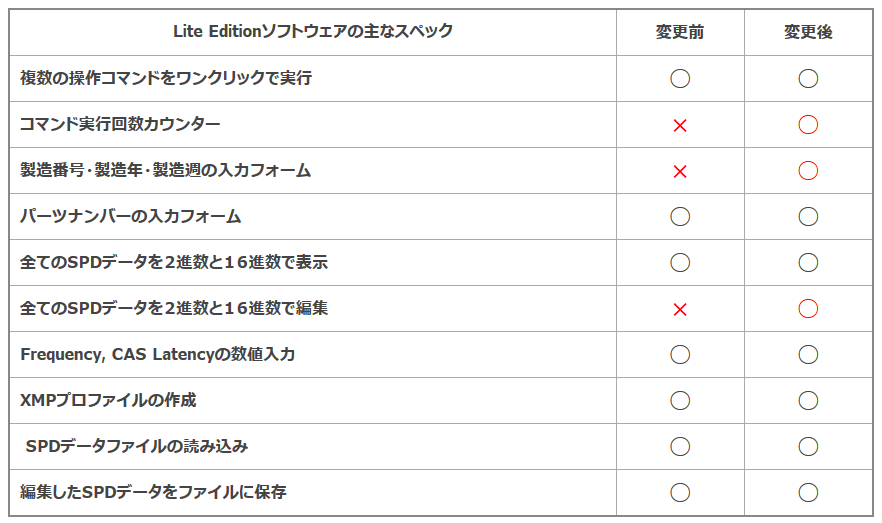The height and width of the screenshot is (523, 882).
Task: Select the 変更前 column header
Action: tap(680, 32)
